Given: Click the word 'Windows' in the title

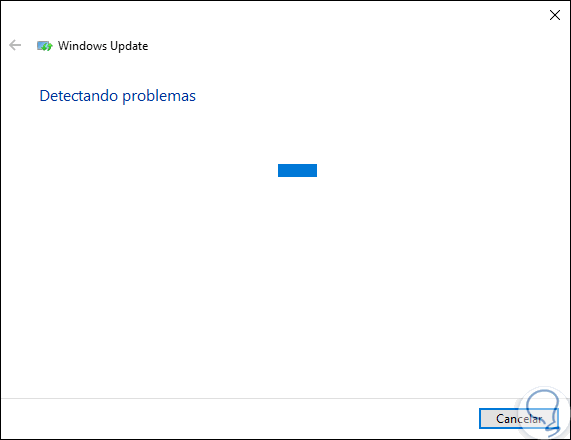Looking at the screenshot, I should pos(82,46).
